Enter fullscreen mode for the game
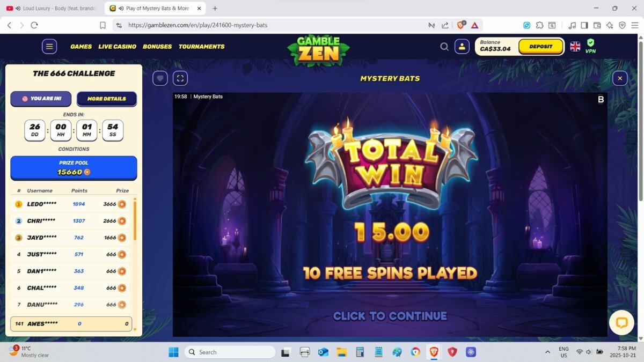644x362 pixels. point(180,78)
